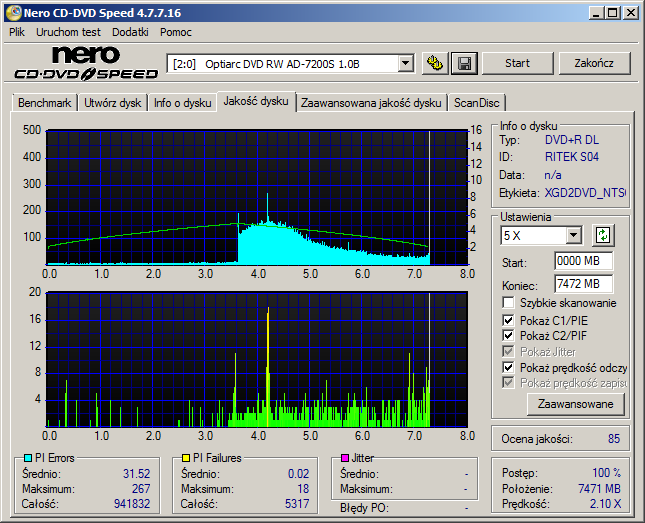Screen dimensions: 645x523
Task: Switch to the Info o dysku tab
Action: coord(183,103)
